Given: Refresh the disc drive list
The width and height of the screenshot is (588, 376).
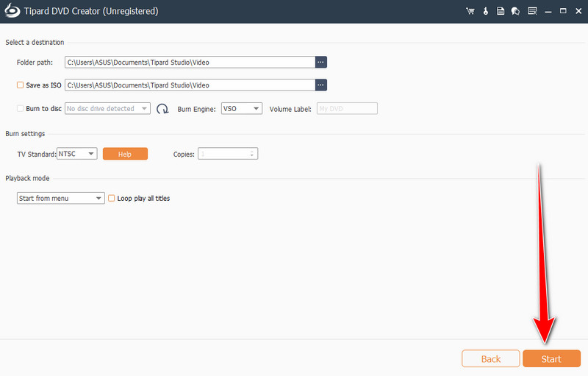Looking at the screenshot, I should (x=162, y=109).
